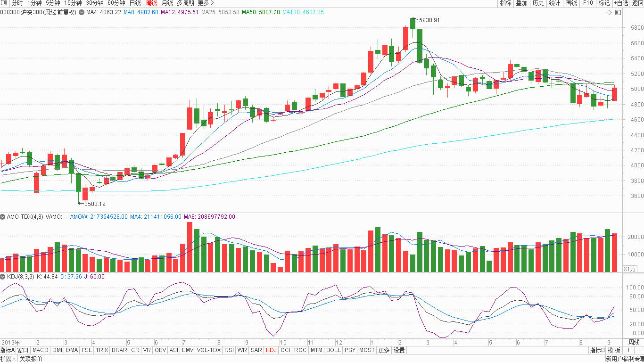Click the 窗口 window tab
This screenshot has height=362, width=644.
coord(23,350)
